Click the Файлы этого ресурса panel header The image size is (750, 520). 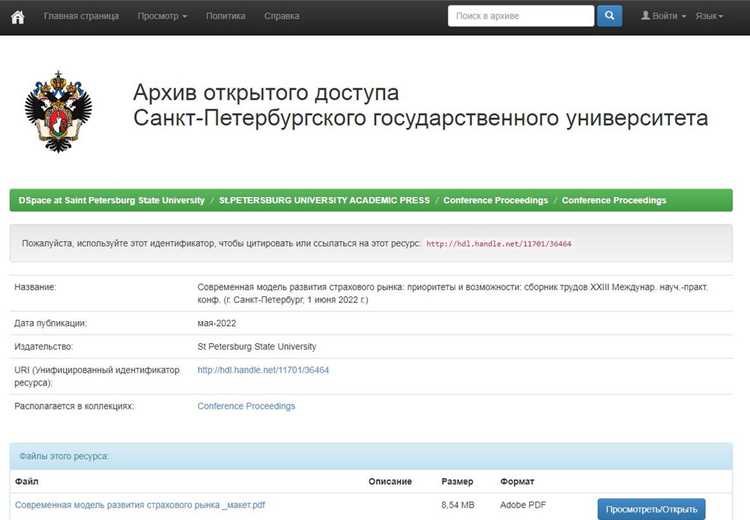(371, 456)
